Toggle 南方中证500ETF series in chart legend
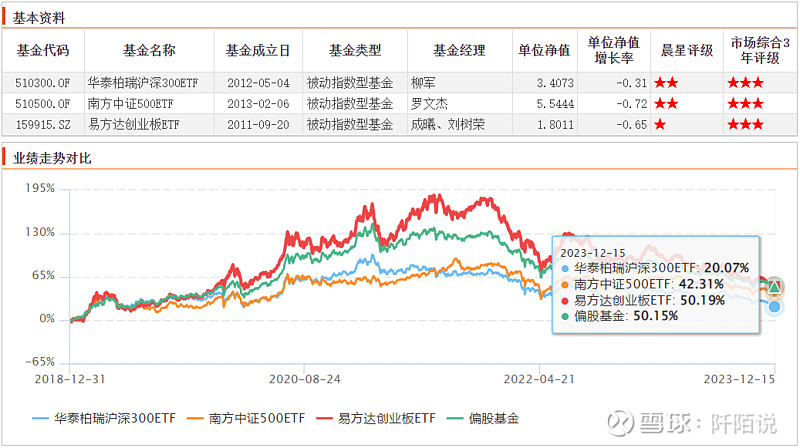The image size is (800, 448). [246, 418]
